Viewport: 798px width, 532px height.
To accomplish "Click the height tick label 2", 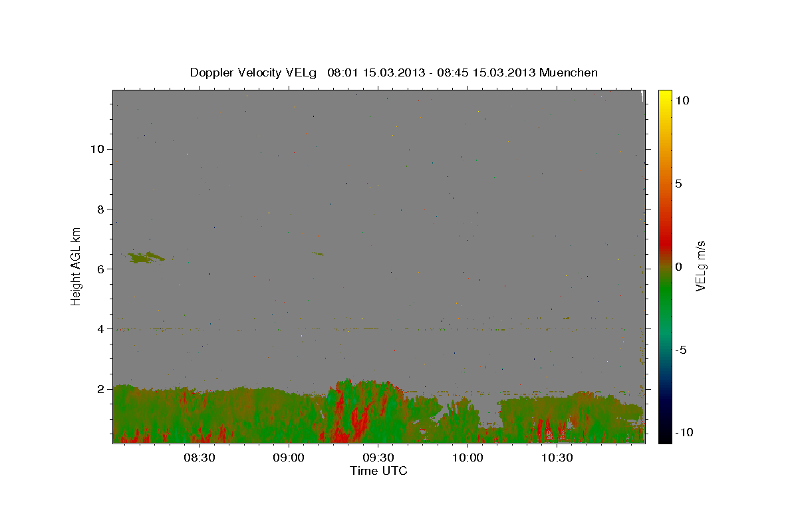I will coord(102,388).
